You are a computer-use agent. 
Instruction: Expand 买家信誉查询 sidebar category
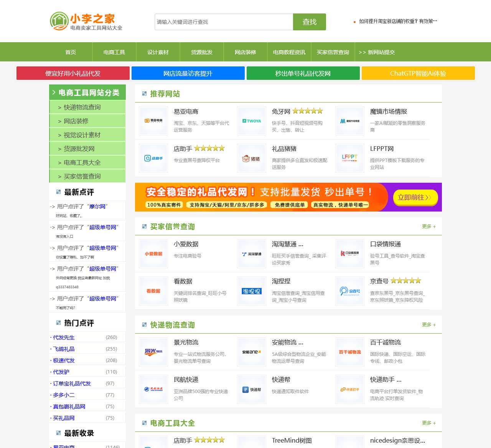[x=87, y=176]
